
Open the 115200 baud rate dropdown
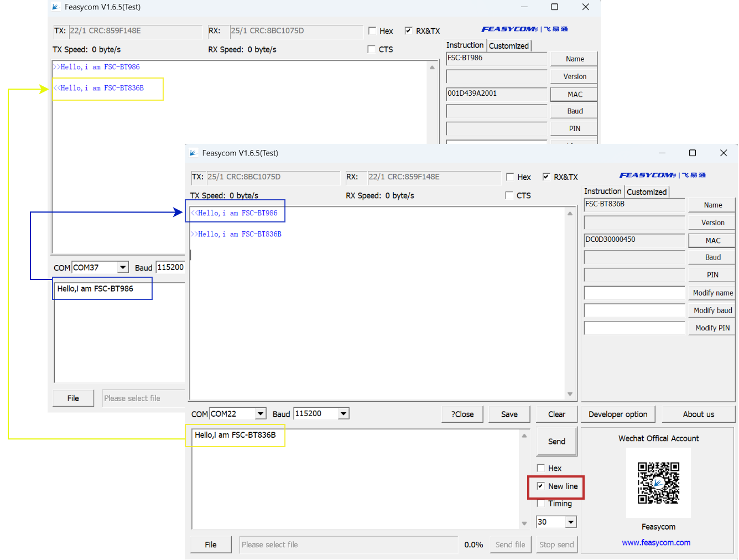pos(344,413)
